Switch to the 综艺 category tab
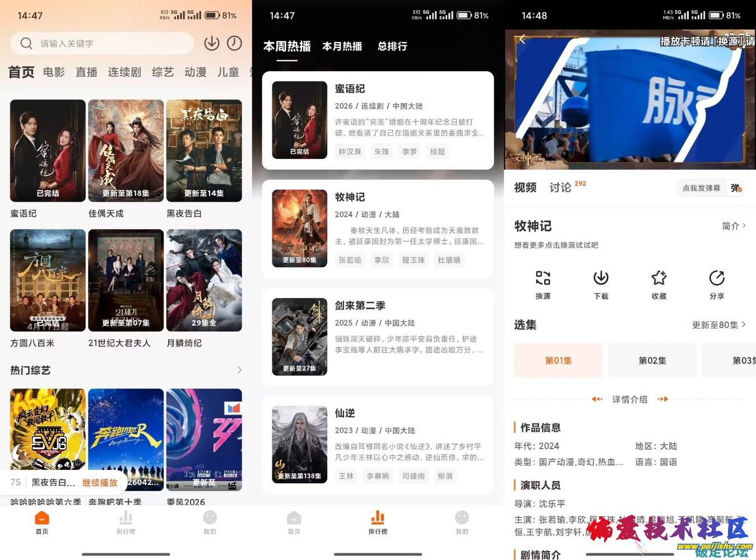This screenshot has width=756, height=560. coord(163,72)
